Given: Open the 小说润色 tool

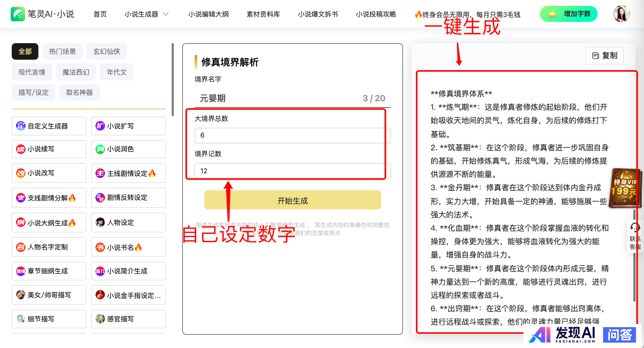Looking at the screenshot, I should click(x=128, y=149).
